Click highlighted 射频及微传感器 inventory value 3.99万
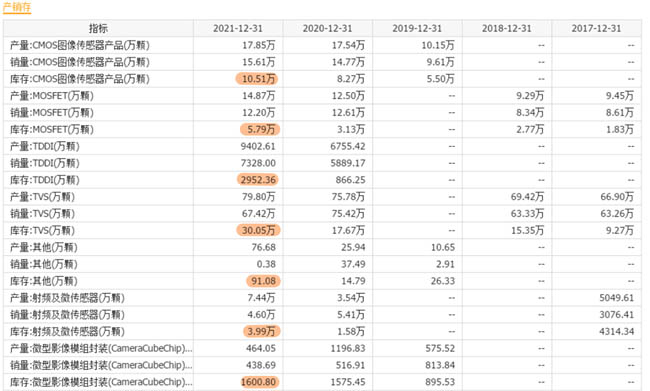 [262, 331]
